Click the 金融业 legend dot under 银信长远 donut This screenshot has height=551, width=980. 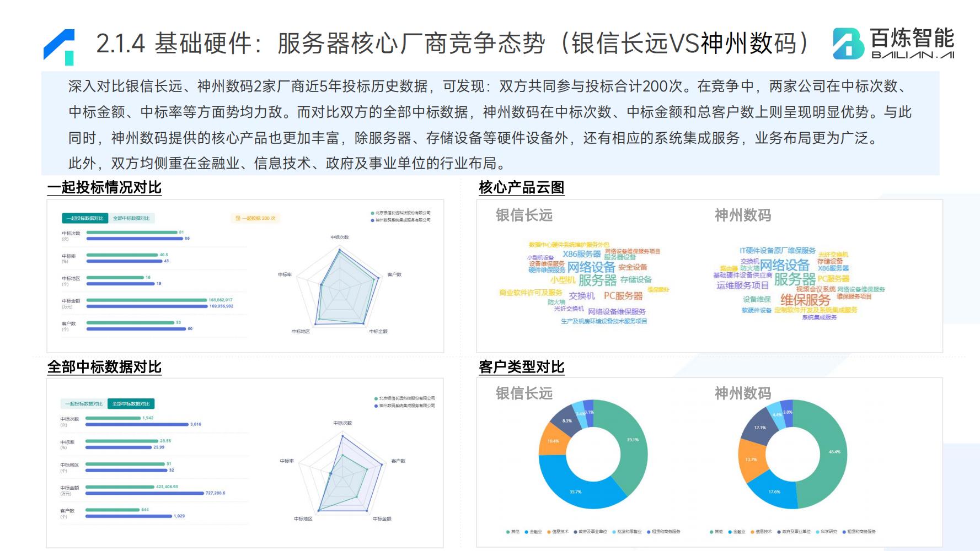(x=526, y=532)
